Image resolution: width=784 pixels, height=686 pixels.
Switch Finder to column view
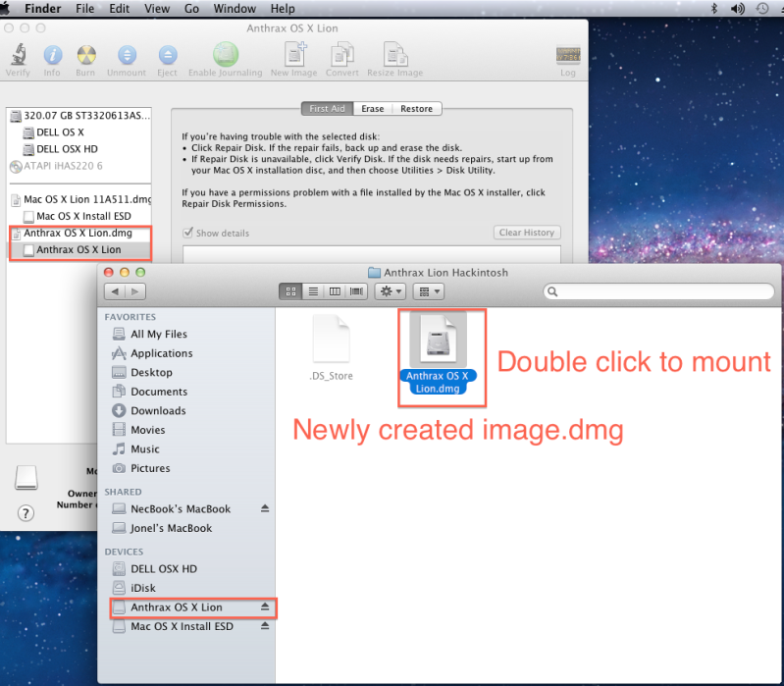(335, 291)
